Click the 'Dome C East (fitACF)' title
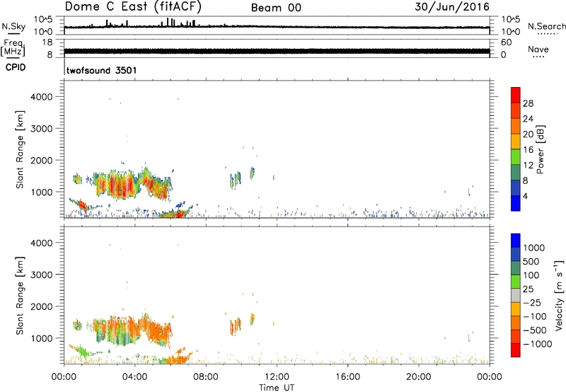 tap(133, 7)
